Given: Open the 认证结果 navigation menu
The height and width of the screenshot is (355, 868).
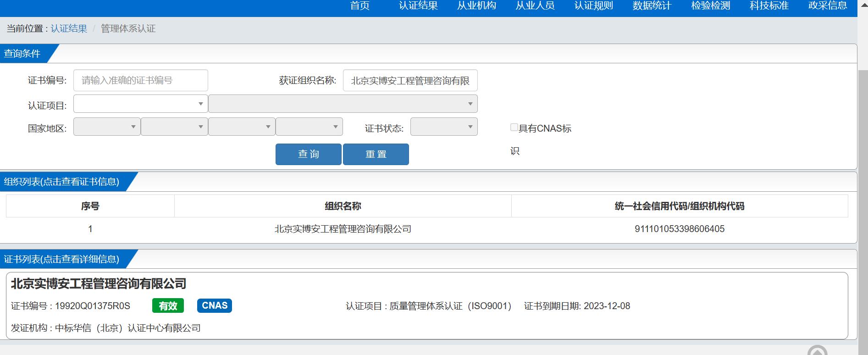Looking at the screenshot, I should point(418,6).
